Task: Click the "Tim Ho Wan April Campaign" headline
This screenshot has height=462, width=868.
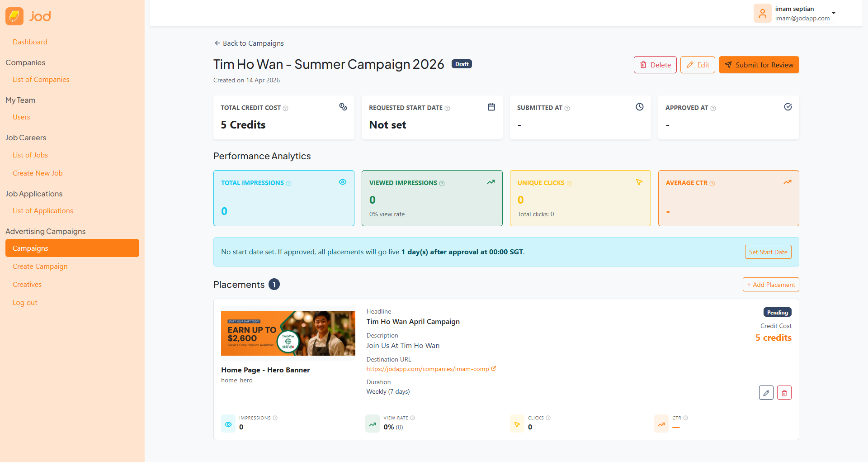Action: click(413, 322)
